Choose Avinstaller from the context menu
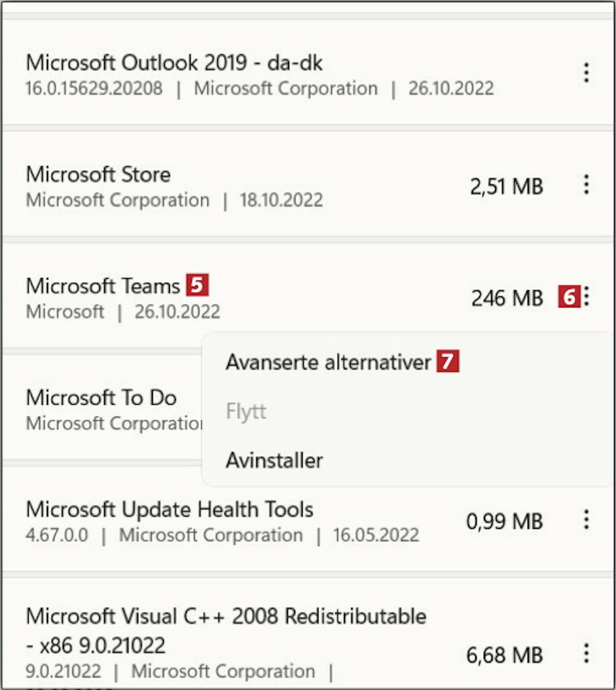Viewport: 616px width, 690px height. tap(274, 461)
